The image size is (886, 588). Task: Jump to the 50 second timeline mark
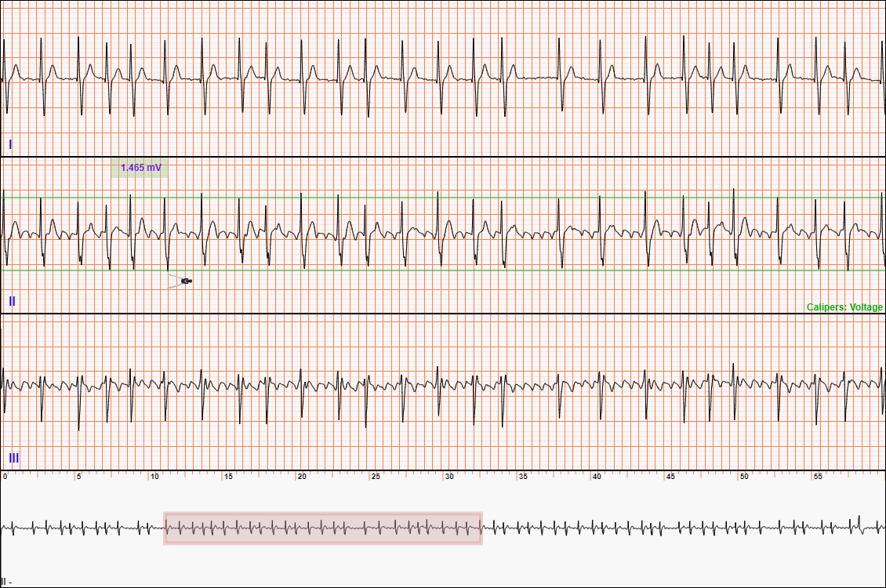point(744,476)
